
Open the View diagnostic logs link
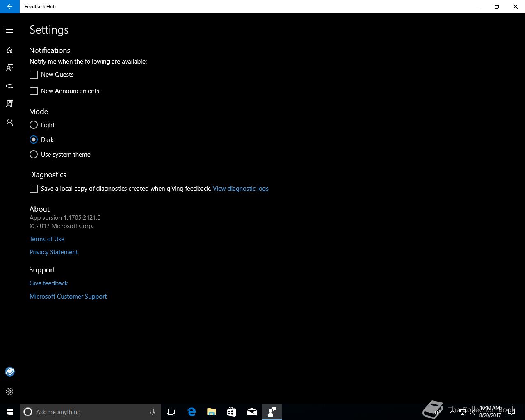coord(241,189)
